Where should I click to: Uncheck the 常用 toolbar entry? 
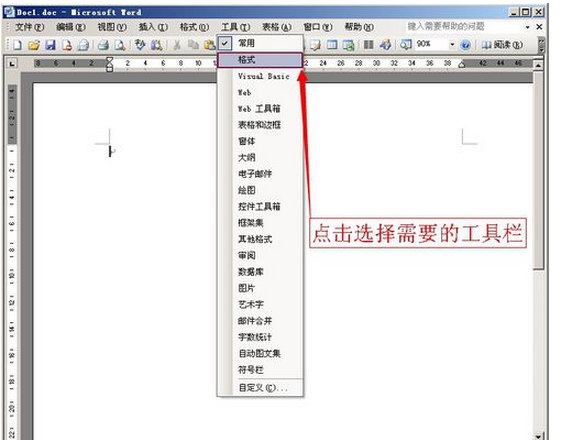[260, 43]
